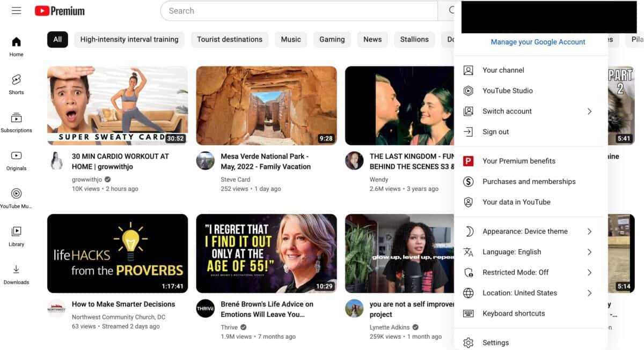This screenshot has height=350, width=644.
Task: Click the Lynette Adkins channel name
Action: pos(390,327)
